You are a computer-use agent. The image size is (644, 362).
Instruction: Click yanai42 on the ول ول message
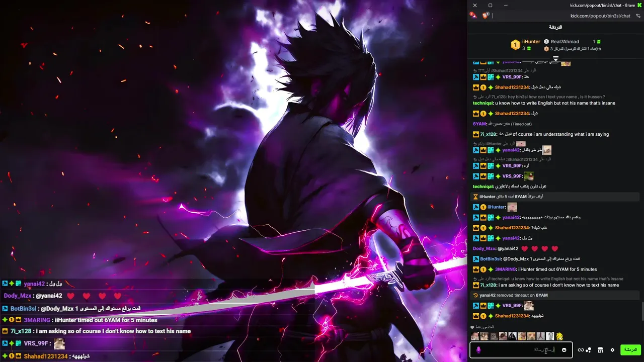[511, 238]
